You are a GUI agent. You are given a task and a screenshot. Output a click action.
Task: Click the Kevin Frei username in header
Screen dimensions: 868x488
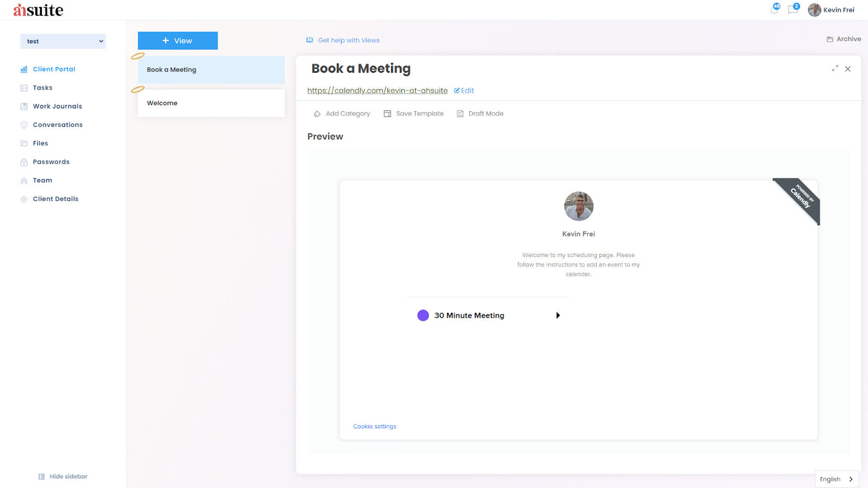click(839, 10)
